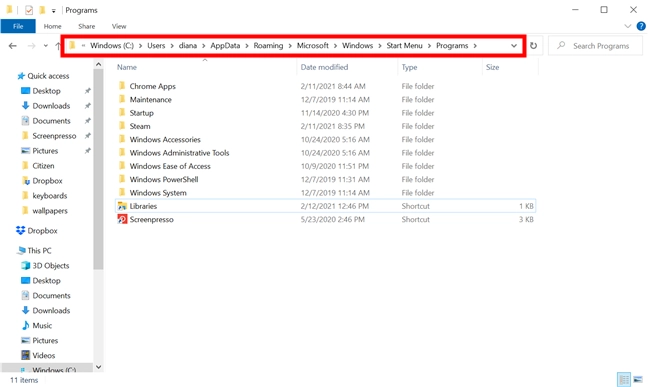
Task: Click the navigation pane scroll down arrow
Action: coord(98,367)
